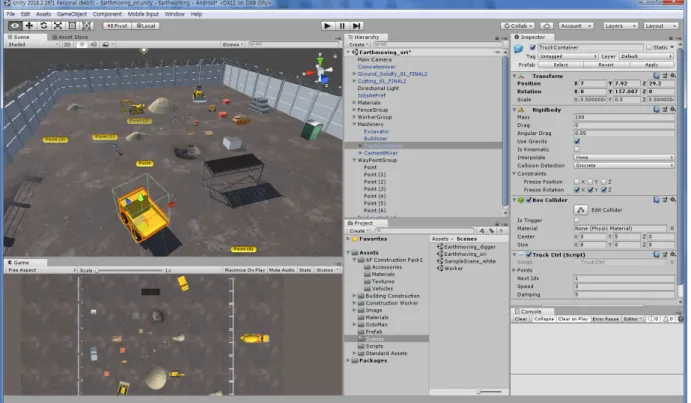The image size is (691, 403).
Task: Start Play mode
Action: tap(327, 26)
